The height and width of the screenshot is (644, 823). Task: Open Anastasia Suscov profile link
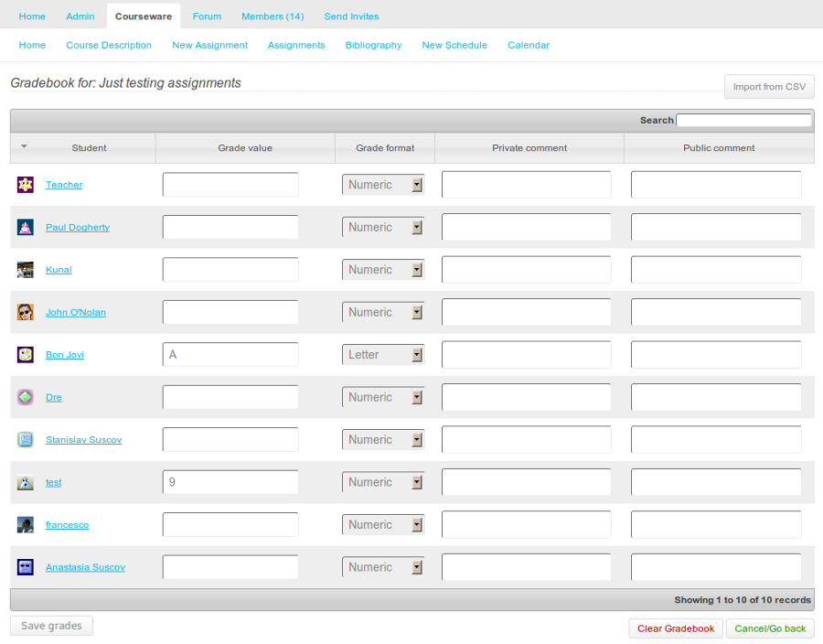tap(86, 567)
